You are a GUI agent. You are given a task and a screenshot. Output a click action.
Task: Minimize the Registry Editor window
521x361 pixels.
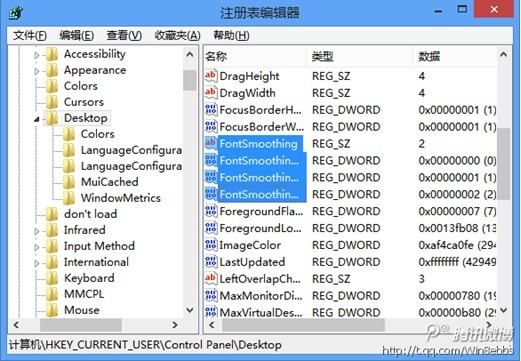[438, 10]
